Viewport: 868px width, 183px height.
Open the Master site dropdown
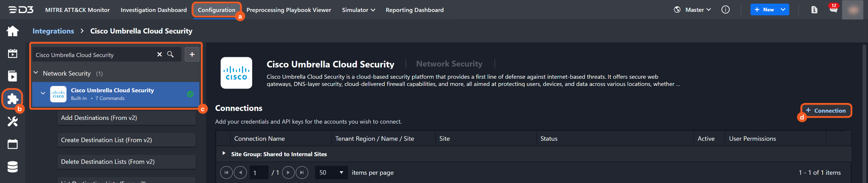tap(698, 10)
